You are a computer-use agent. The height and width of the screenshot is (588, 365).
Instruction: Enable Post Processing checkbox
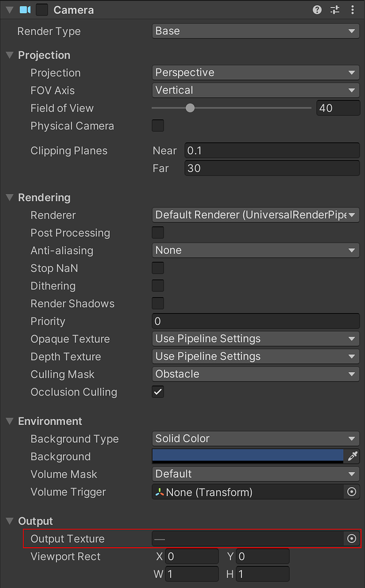pos(157,233)
